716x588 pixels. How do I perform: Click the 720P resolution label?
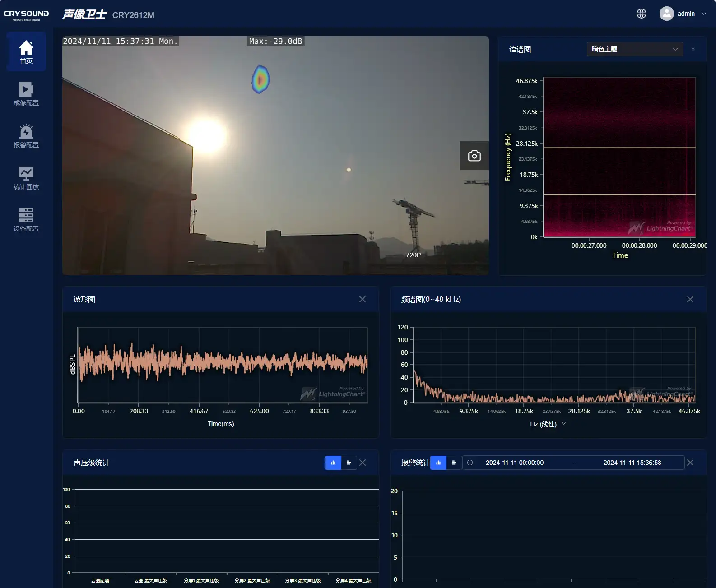(x=413, y=255)
